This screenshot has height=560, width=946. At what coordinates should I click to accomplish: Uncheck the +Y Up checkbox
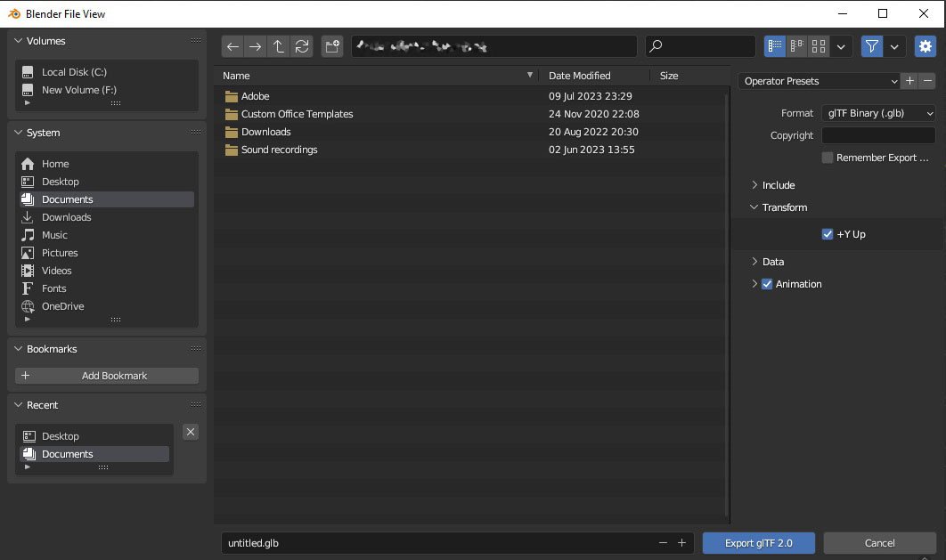[828, 234]
